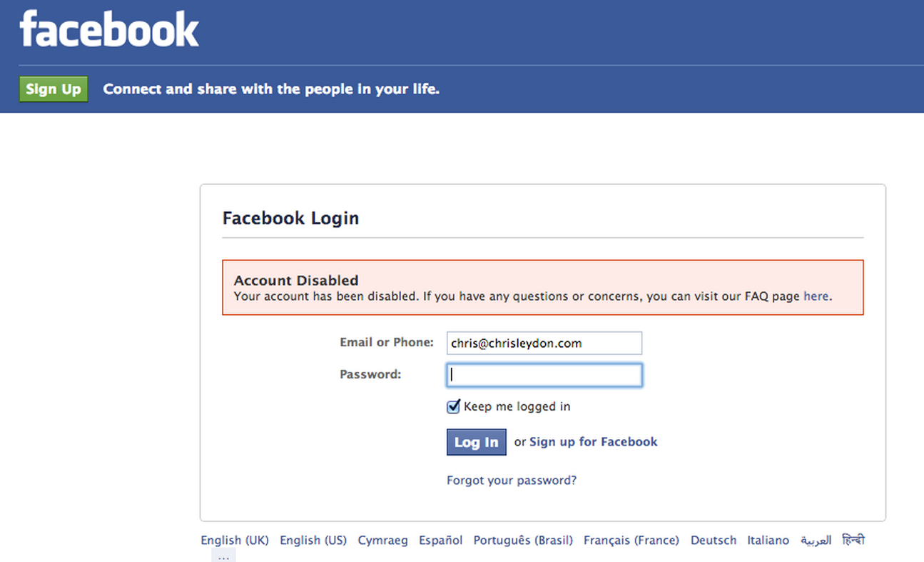Select Cymraeg as the language
The image size is (924, 562).
pos(382,541)
